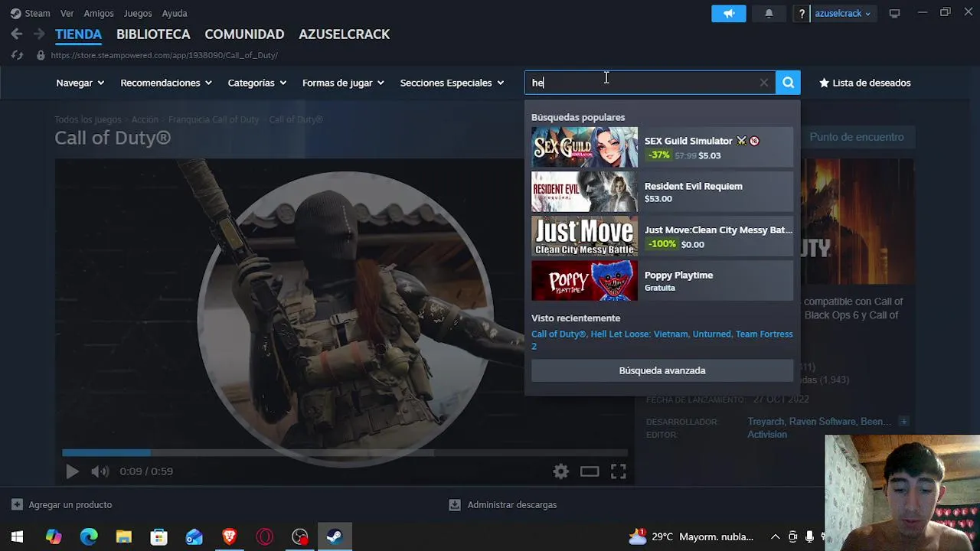Image resolution: width=980 pixels, height=551 pixels.
Task: Open the AZUSELCRACK profile tab
Action: click(344, 34)
